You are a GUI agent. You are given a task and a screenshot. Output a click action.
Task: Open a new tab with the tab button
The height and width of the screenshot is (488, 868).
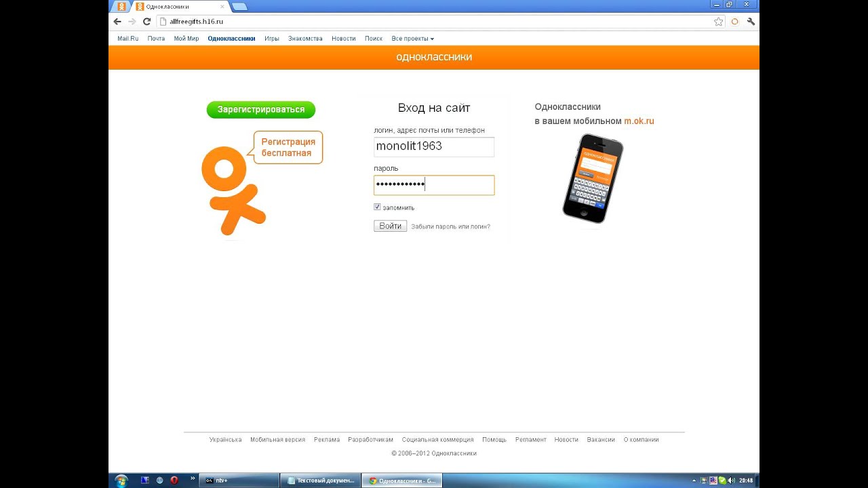point(239,7)
